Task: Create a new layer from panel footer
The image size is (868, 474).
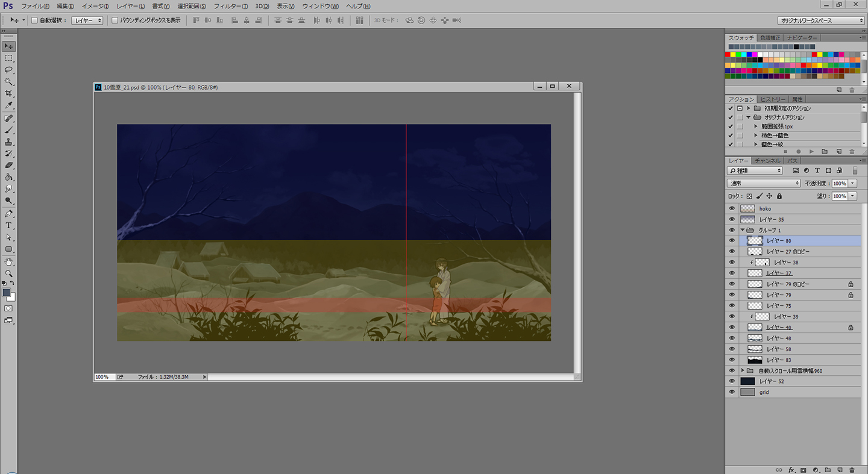Action: (840, 470)
